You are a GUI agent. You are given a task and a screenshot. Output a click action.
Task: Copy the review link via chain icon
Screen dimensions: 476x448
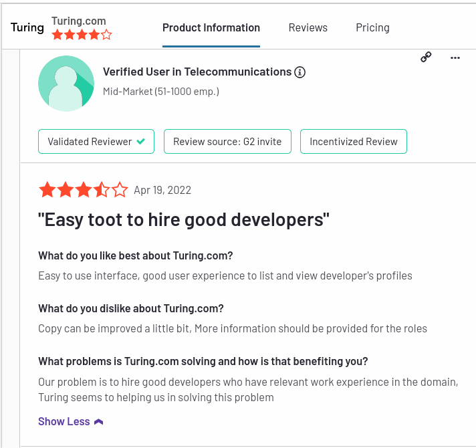click(426, 57)
